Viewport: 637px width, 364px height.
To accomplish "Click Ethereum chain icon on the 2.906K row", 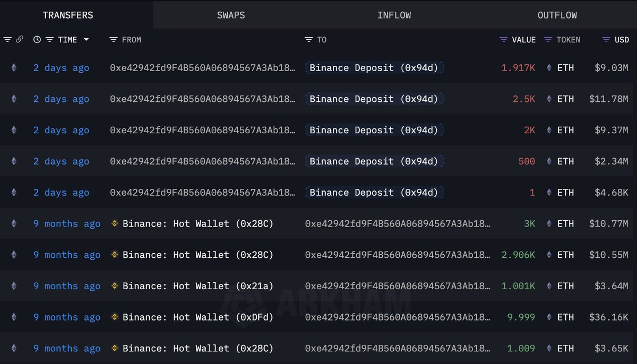I will (x=14, y=255).
